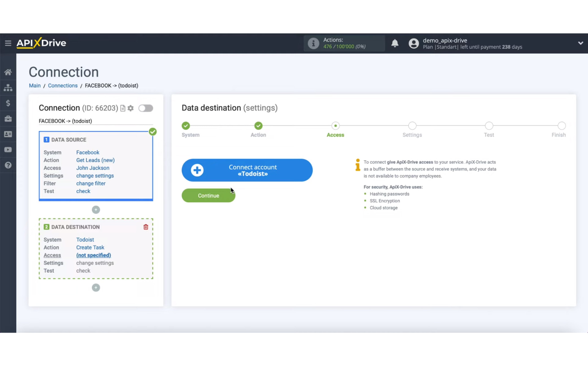The width and height of the screenshot is (588, 367).
Task: Delete the Data Destination block with trash icon
Action: click(x=145, y=227)
